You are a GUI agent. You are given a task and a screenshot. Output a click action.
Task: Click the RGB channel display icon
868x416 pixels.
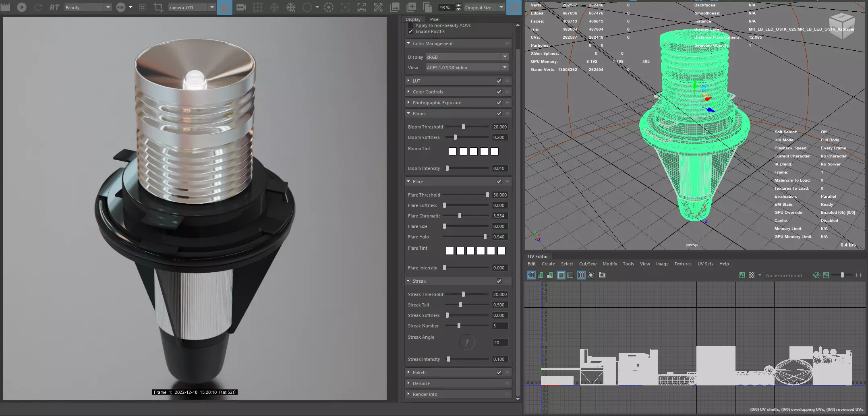[x=120, y=7]
